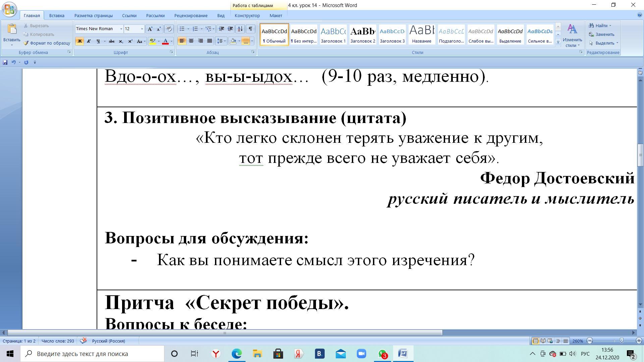This screenshot has height=362, width=644.
Task: Click the red font color swatch
Action: (x=165, y=41)
